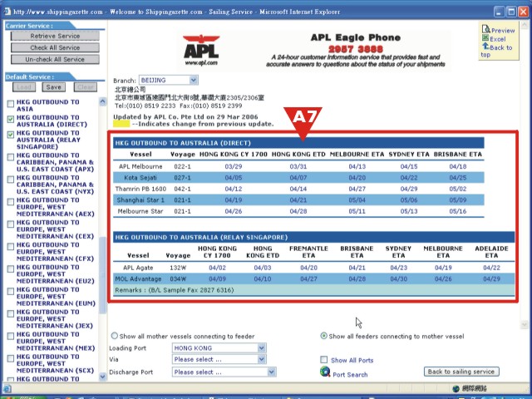Expand the Loading Port dropdown

261,348
